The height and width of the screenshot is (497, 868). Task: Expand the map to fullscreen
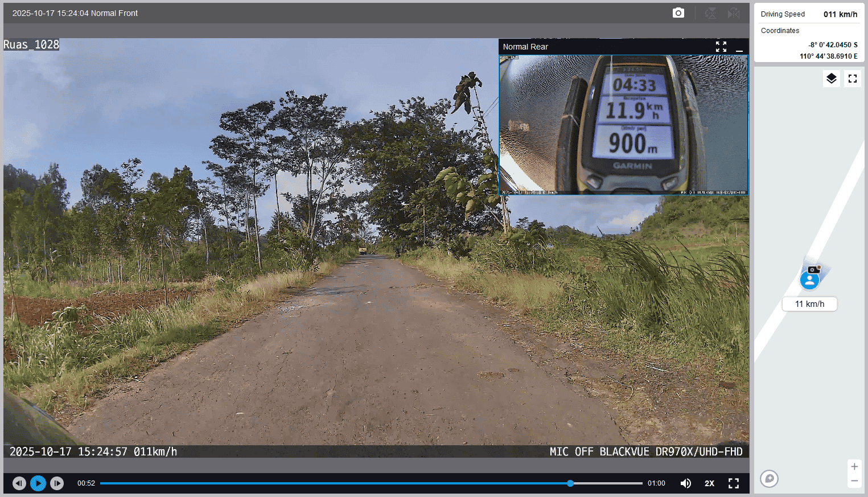tap(853, 79)
